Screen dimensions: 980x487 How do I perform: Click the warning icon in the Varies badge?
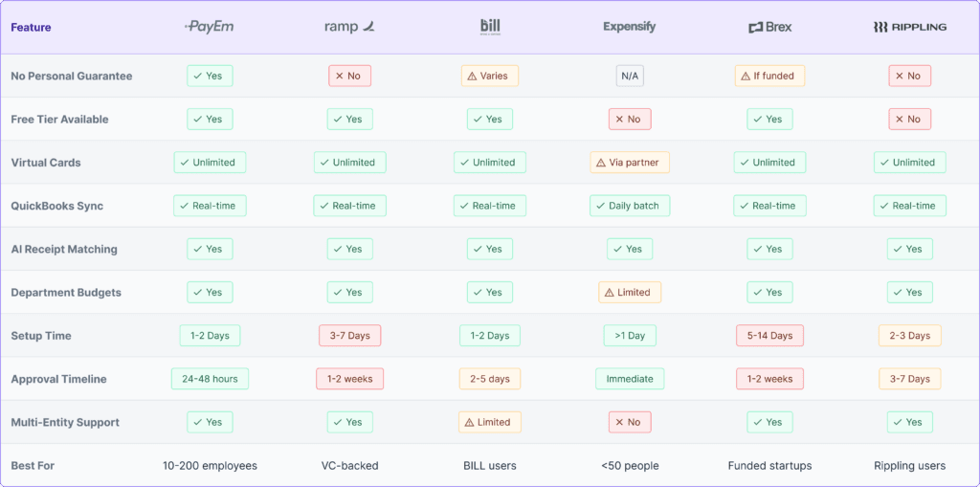pos(471,77)
